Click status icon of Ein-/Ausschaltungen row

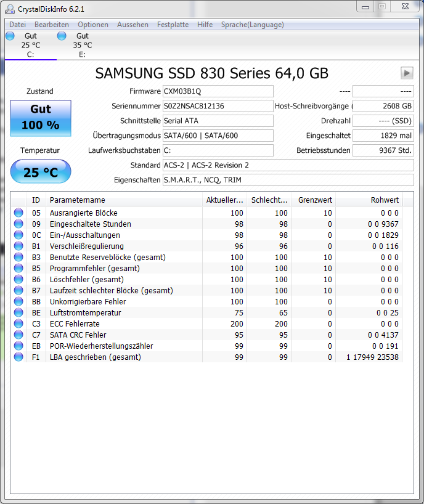[x=18, y=235]
